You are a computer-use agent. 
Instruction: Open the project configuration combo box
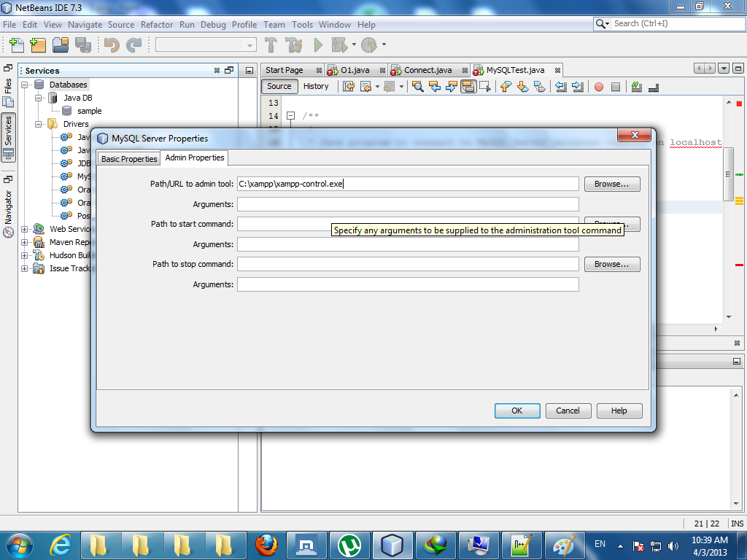click(206, 45)
